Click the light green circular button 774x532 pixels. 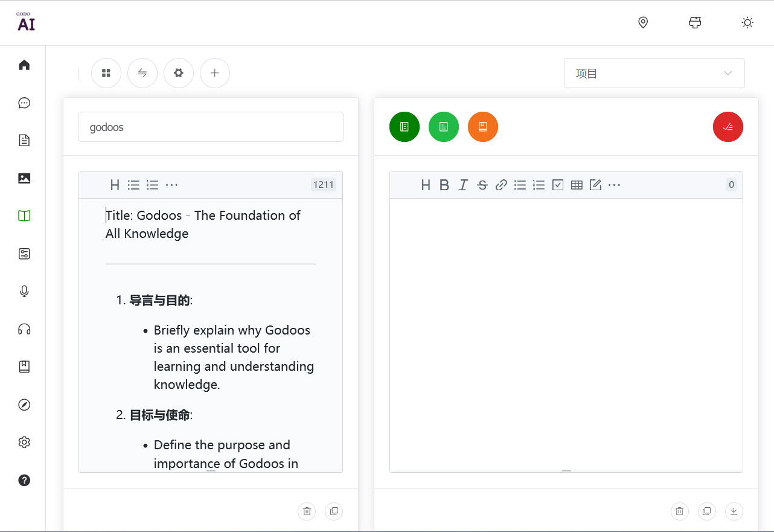pos(444,127)
